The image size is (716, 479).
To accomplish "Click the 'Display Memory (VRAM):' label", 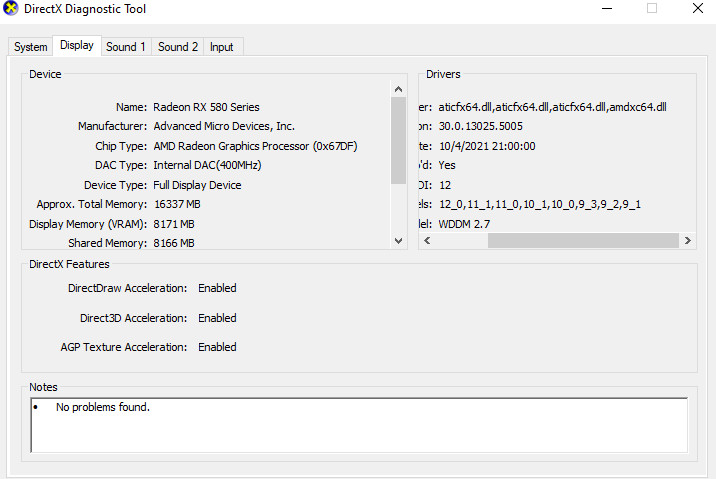I will coord(88,224).
